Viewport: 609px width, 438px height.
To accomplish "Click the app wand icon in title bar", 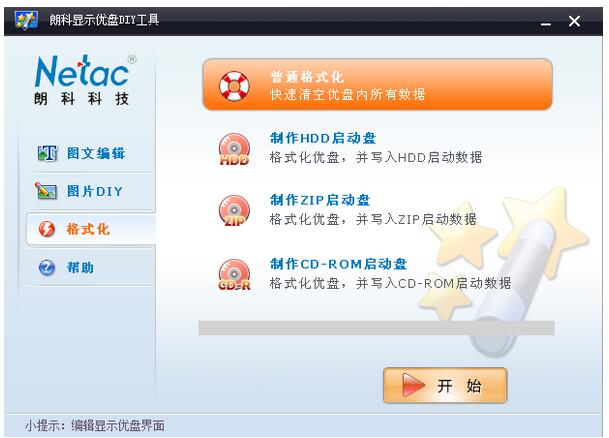I will 26,20.
